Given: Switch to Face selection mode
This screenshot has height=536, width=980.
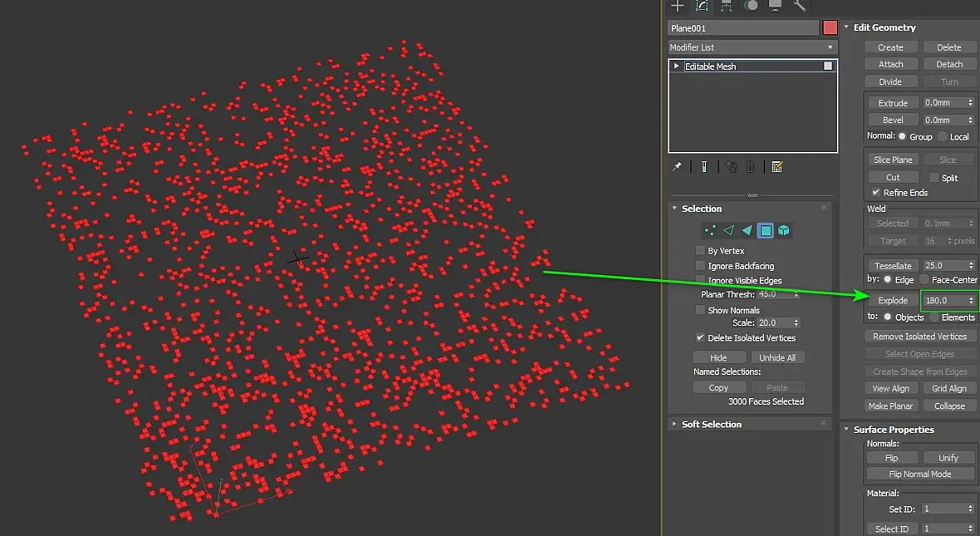Looking at the screenshot, I should coord(747,230).
